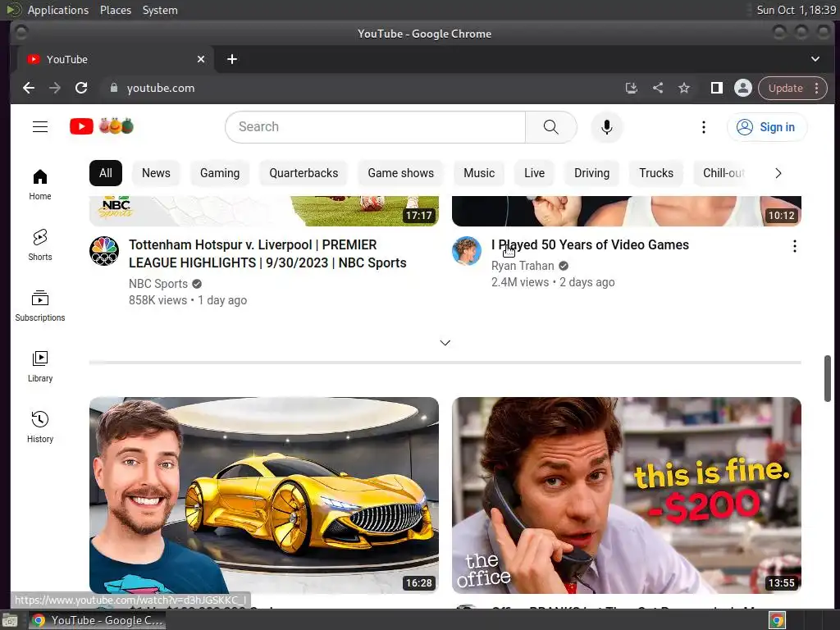The width and height of the screenshot is (840, 630).
Task: Open the Places menu
Action: click(116, 10)
